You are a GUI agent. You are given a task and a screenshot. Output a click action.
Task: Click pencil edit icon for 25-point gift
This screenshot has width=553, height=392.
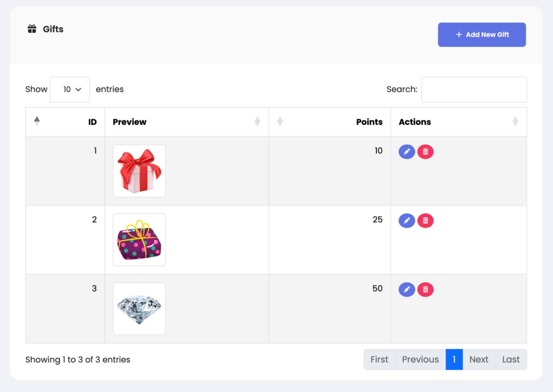[x=407, y=220]
